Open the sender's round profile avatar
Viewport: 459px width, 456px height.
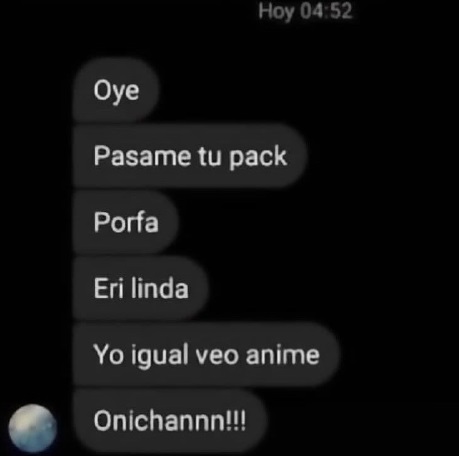pos(32,428)
